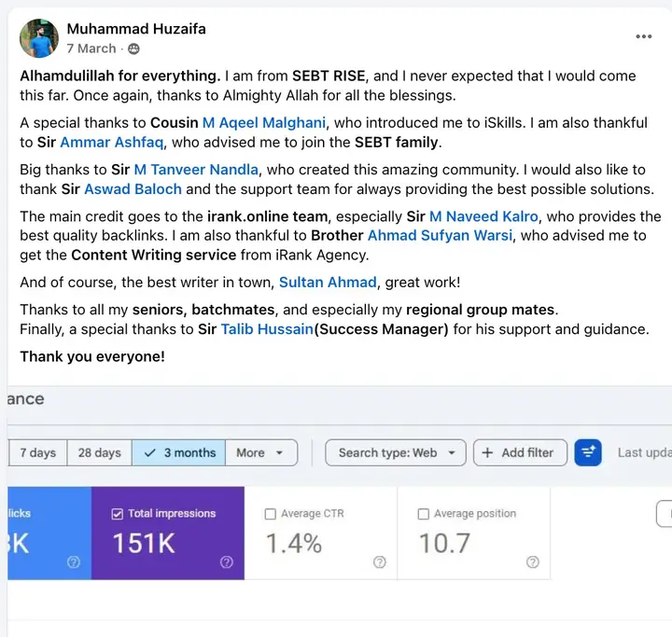The width and height of the screenshot is (672, 637).
Task: Open M Naveed Kalro's tagged profile
Action: pos(483,216)
